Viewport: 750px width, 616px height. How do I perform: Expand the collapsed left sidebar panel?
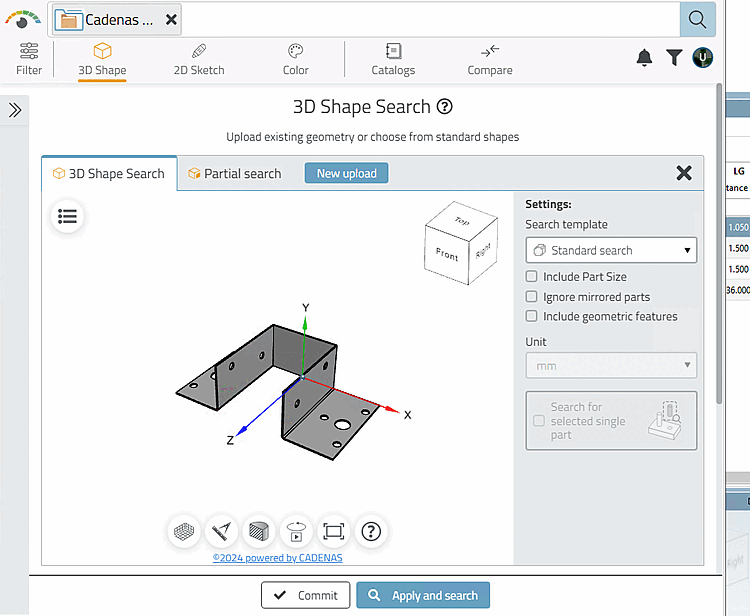pos(15,110)
